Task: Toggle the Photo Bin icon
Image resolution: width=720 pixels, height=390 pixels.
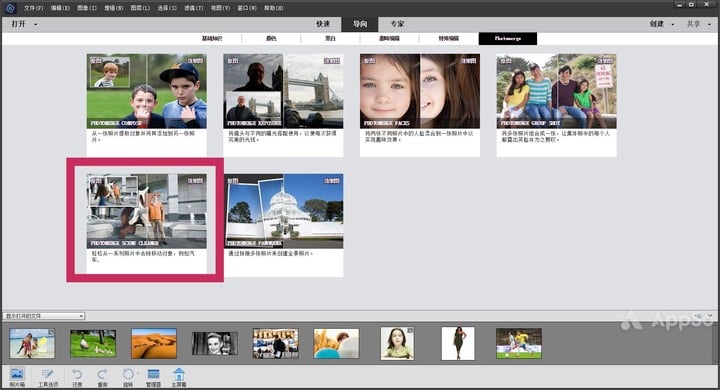Action: [x=17, y=377]
